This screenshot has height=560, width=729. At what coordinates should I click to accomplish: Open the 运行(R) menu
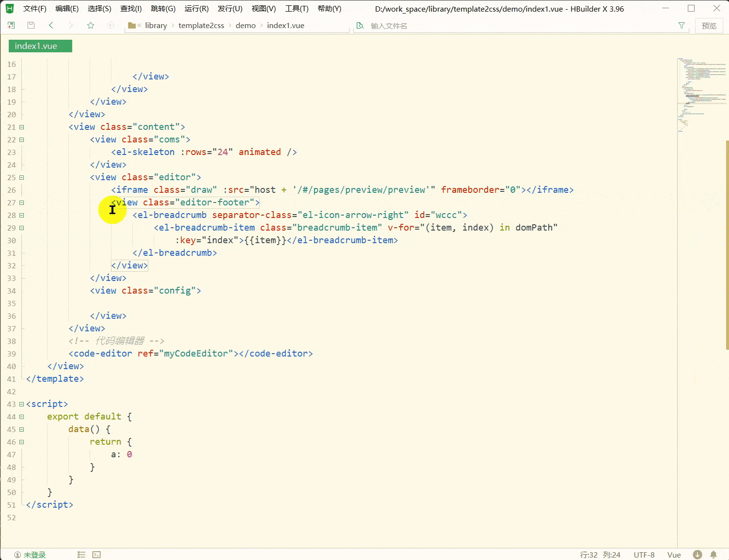[197, 9]
